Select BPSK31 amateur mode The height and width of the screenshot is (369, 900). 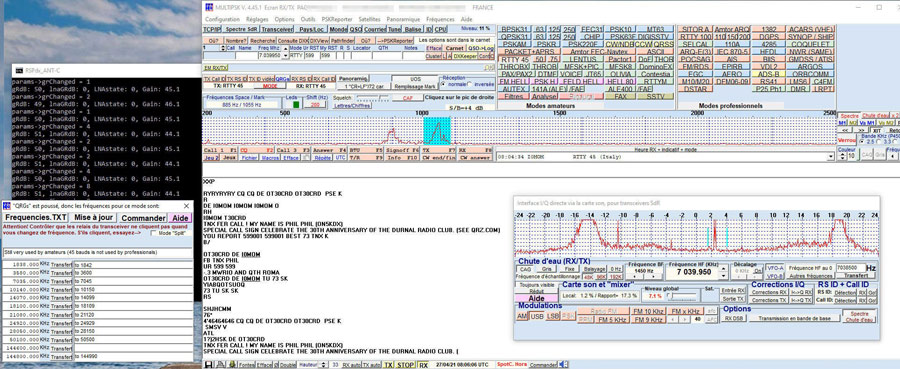point(514,29)
